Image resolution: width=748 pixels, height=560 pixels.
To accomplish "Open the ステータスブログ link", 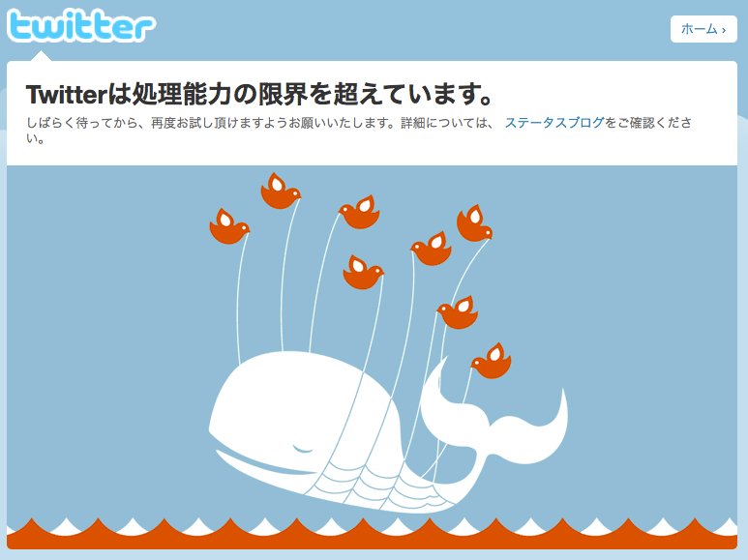I will click(554, 123).
